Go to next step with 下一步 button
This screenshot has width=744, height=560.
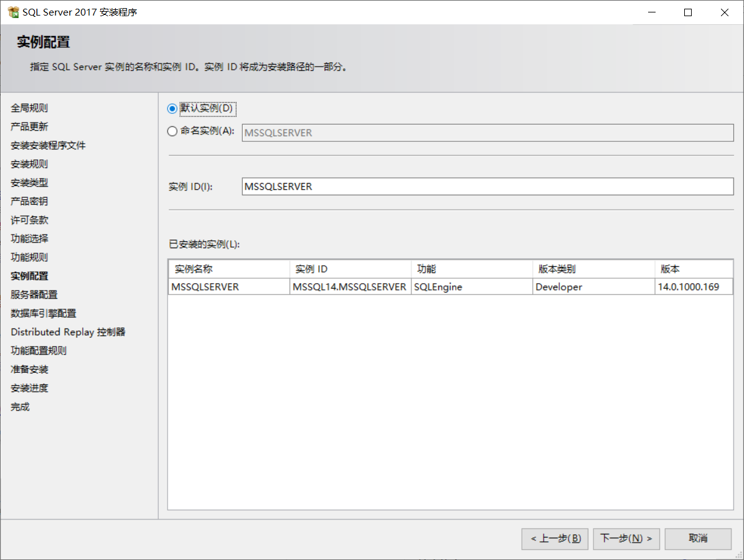626,539
